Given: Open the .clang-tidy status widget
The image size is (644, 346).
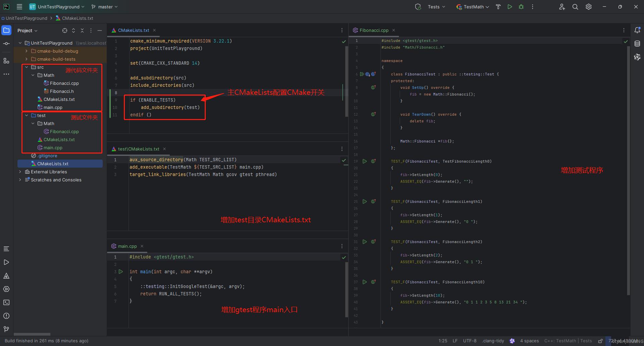Looking at the screenshot, I should (x=493, y=341).
